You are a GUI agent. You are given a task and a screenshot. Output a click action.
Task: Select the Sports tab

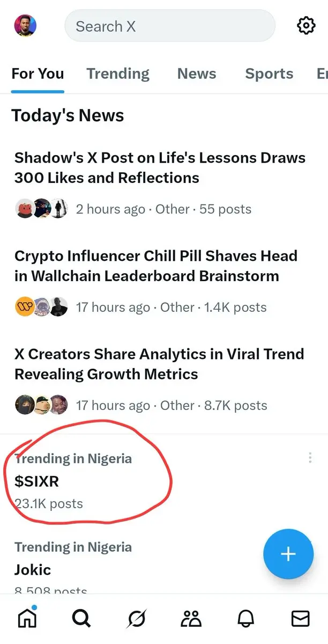tap(269, 74)
